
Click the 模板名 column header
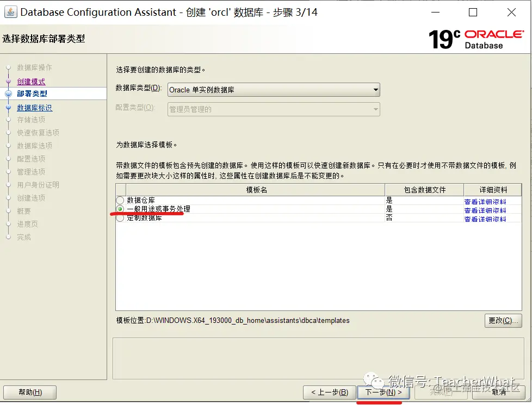256,190
